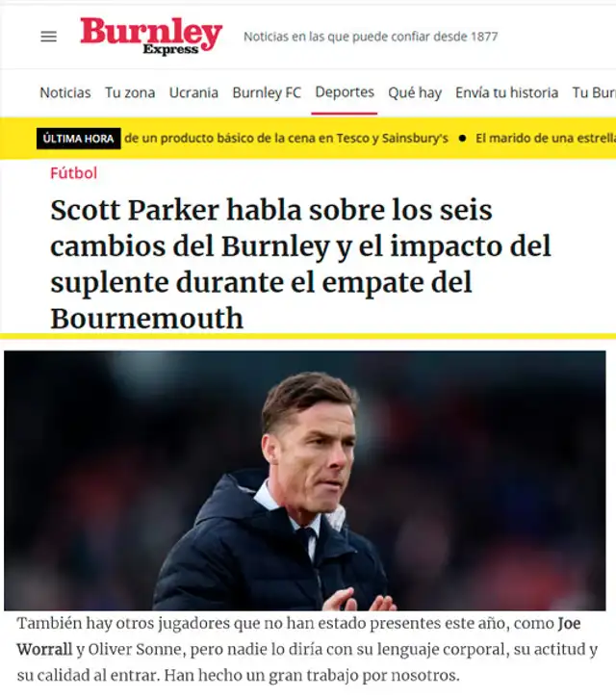Click the article paragraph about Oliver Sonne
This screenshot has width=616, height=699.
click(x=307, y=649)
